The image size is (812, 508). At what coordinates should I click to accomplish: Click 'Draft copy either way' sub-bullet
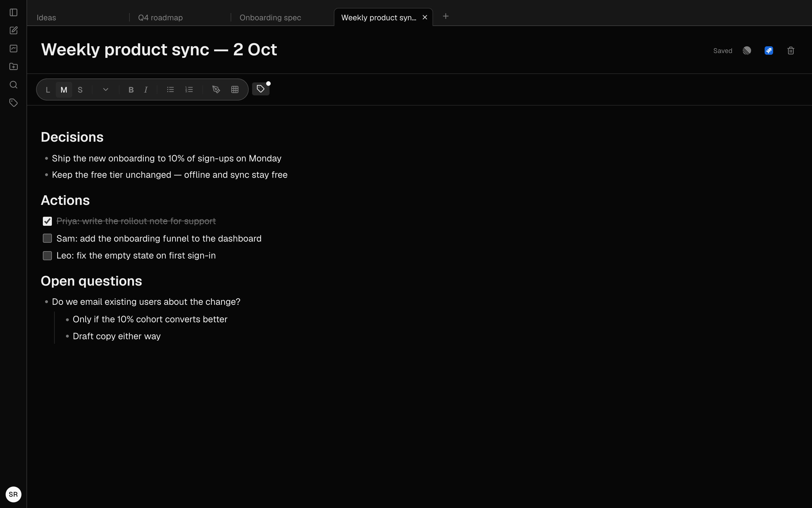point(116,336)
